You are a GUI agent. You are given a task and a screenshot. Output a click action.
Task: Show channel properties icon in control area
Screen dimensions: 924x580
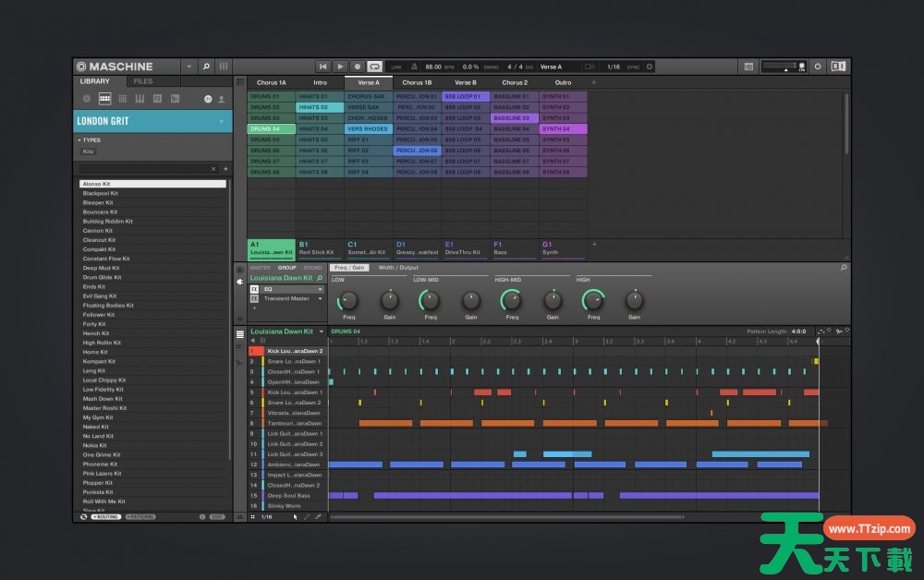click(x=240, y=270)
